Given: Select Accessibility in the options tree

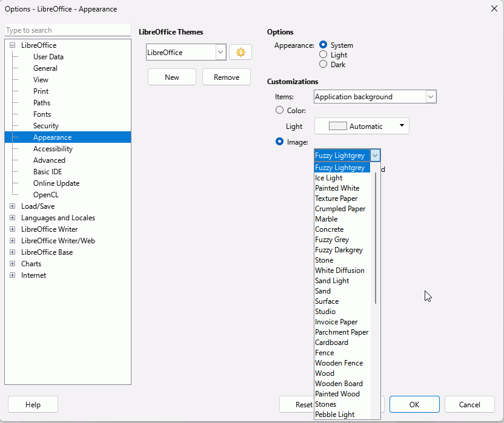Looking at the screenshot, I should (53, 149).
